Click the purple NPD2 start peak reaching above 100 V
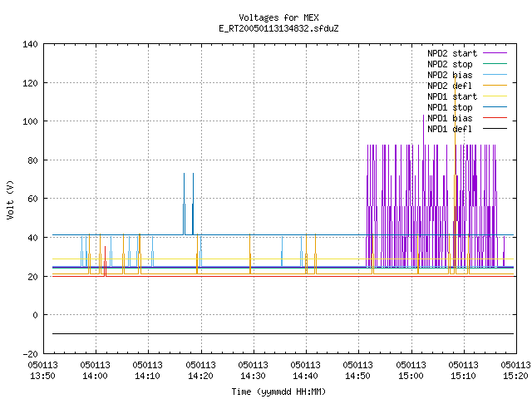The image size is (532, 399). tap(423, 131)
